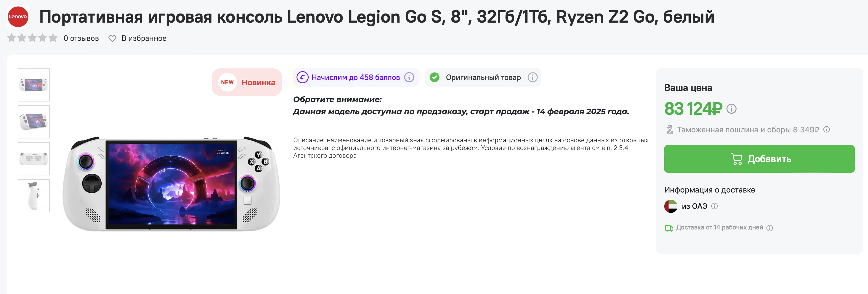This screenshot has height=294, width=868.
Task: Click the star rating row
Action: (x=32, y=38)
